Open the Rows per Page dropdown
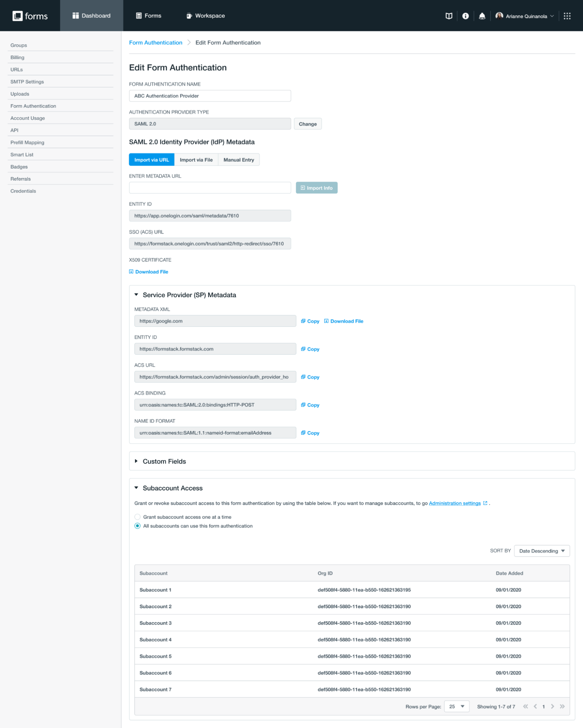Image resolution: width=583 pixels, height=728 pixels. (456, 707)
